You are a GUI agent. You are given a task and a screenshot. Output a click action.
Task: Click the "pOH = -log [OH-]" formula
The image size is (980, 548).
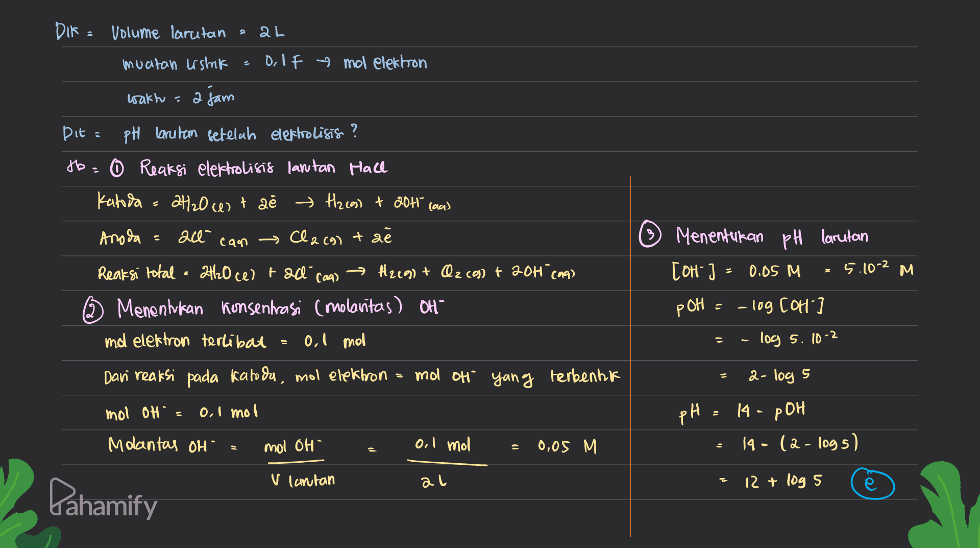[x=750, y=306]
